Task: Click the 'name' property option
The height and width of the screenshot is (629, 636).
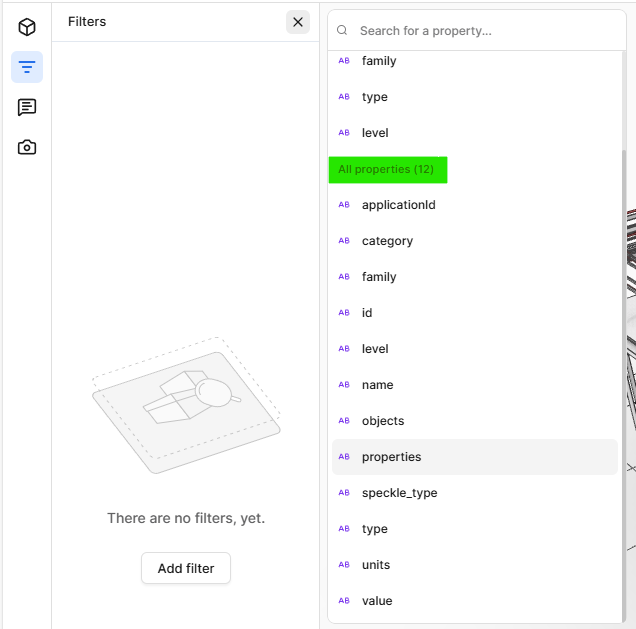Action: tap(377, 385)
